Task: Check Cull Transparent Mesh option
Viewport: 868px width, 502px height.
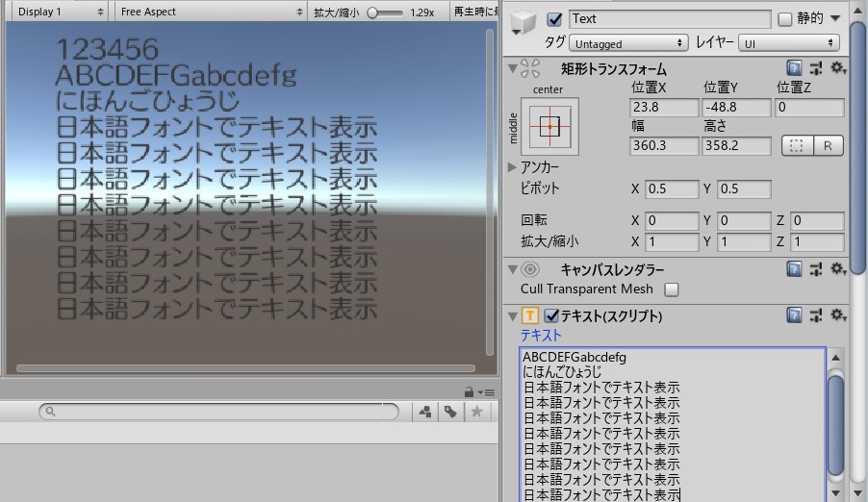Action: click(x=672, y=289)
